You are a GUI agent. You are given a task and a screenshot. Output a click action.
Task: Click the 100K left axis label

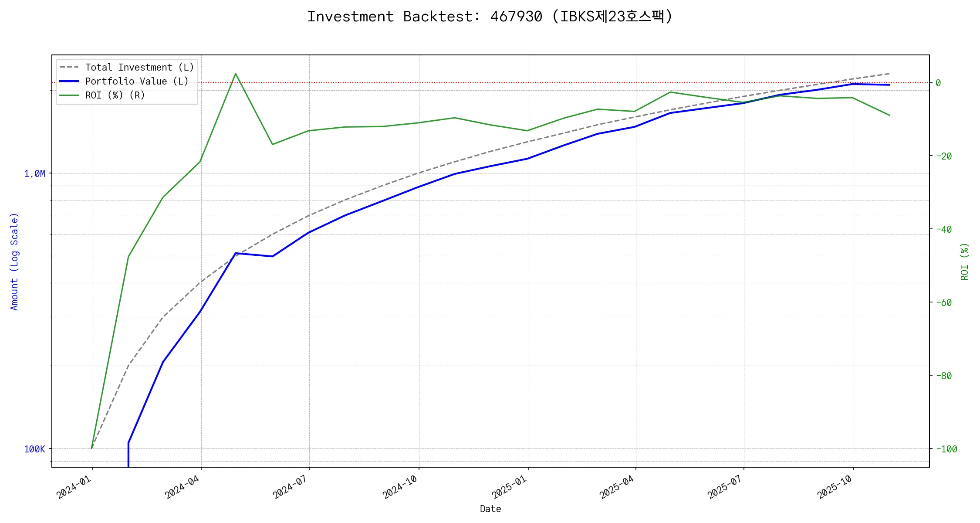point(34,449)
